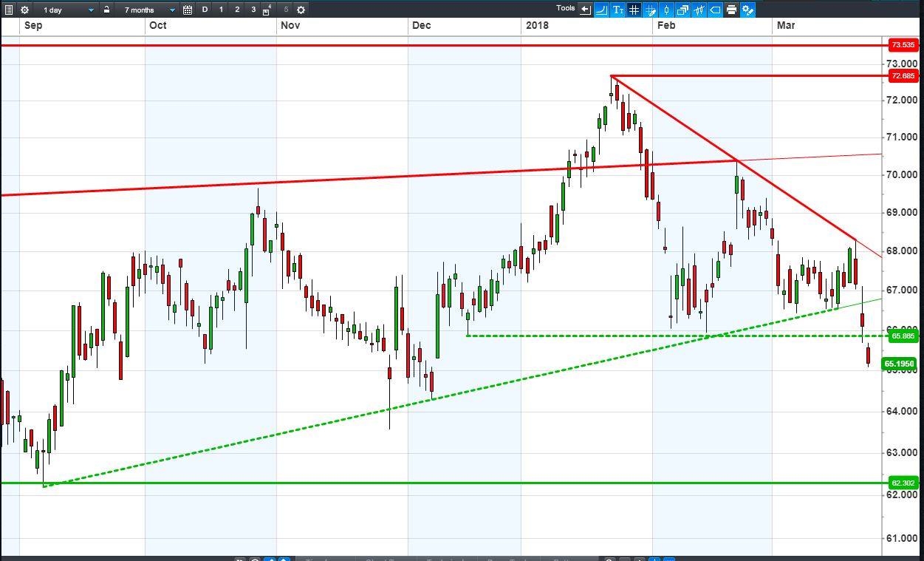Viewport: 924px width, 561px height.
Task: Open layout settings gear after slot 5
Action: tap(301, 10)
